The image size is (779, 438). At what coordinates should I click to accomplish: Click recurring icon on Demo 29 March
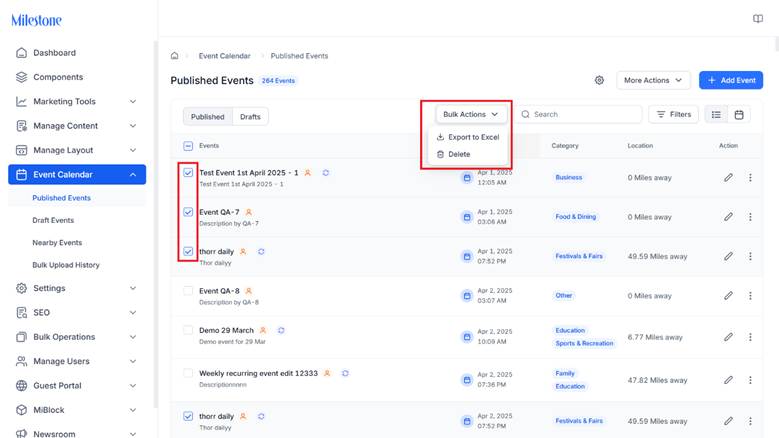coord(281,330)
